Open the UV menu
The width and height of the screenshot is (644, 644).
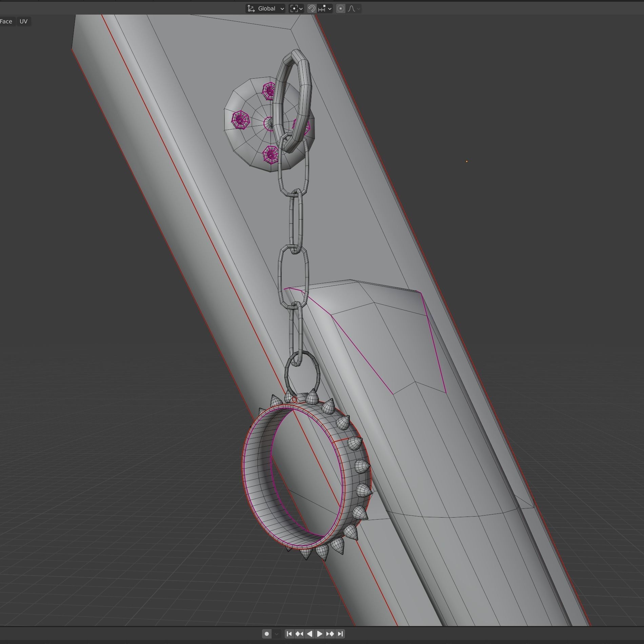[x=23, y=21]
